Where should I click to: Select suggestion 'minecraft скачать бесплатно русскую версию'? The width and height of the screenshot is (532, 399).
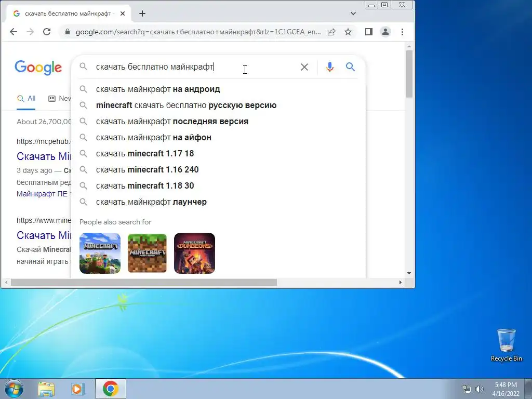pos(219,105)
